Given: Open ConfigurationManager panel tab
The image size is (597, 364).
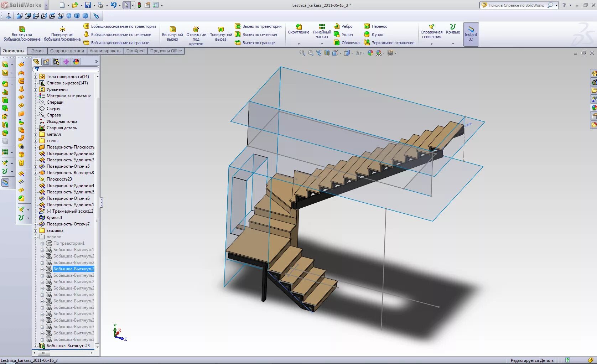Looking at the screenshot, I should pyautogui.click(x=56, y=62).
